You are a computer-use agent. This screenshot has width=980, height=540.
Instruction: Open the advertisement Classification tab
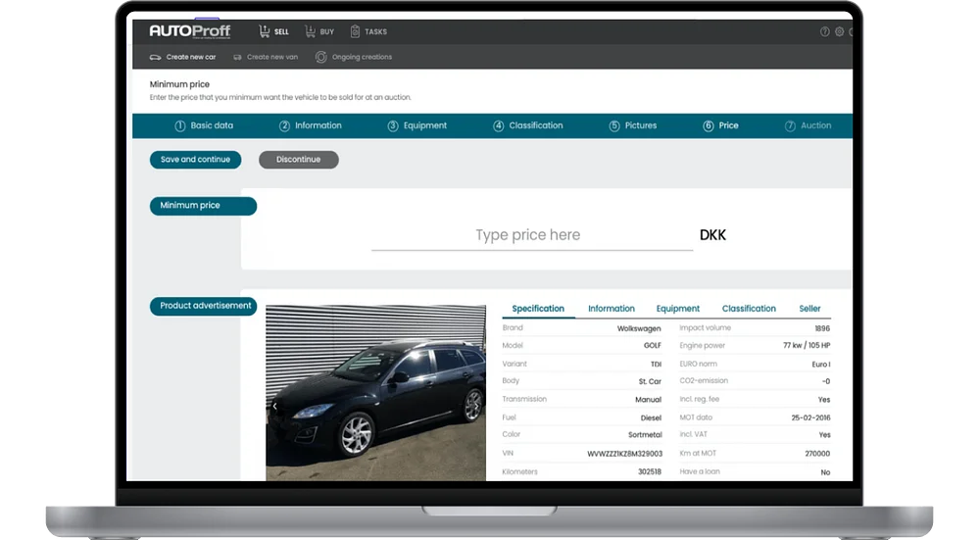pos(749,309)
